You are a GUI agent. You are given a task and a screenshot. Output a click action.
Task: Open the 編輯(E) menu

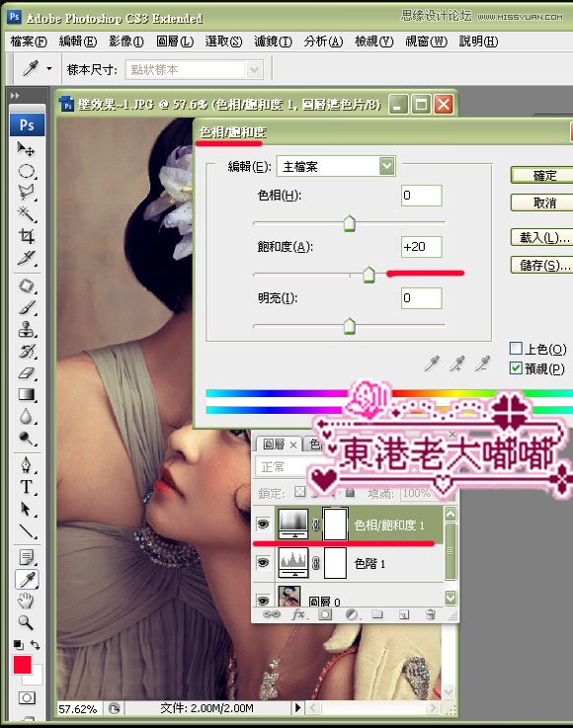tap(78, 41)
